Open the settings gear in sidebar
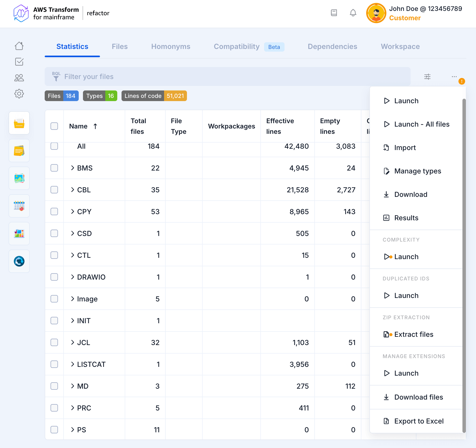Viewport: 476px width, 448px height. click(x=19, y=94)
